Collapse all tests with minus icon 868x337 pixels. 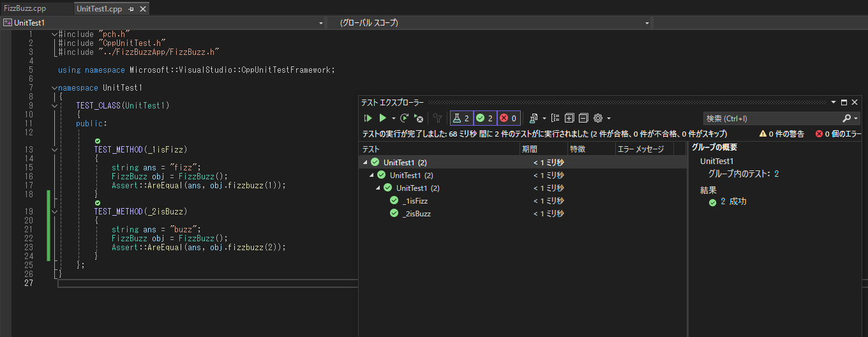tap(583, 118)
